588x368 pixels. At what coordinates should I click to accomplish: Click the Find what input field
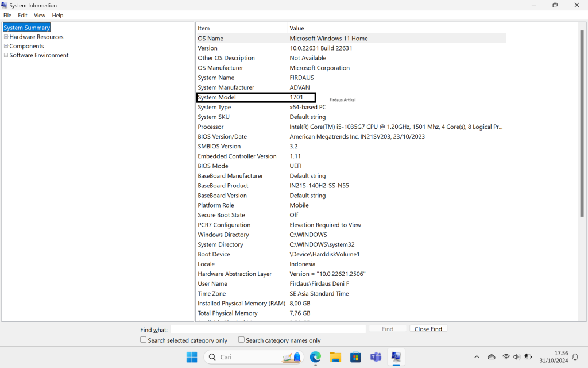[268, 329]
